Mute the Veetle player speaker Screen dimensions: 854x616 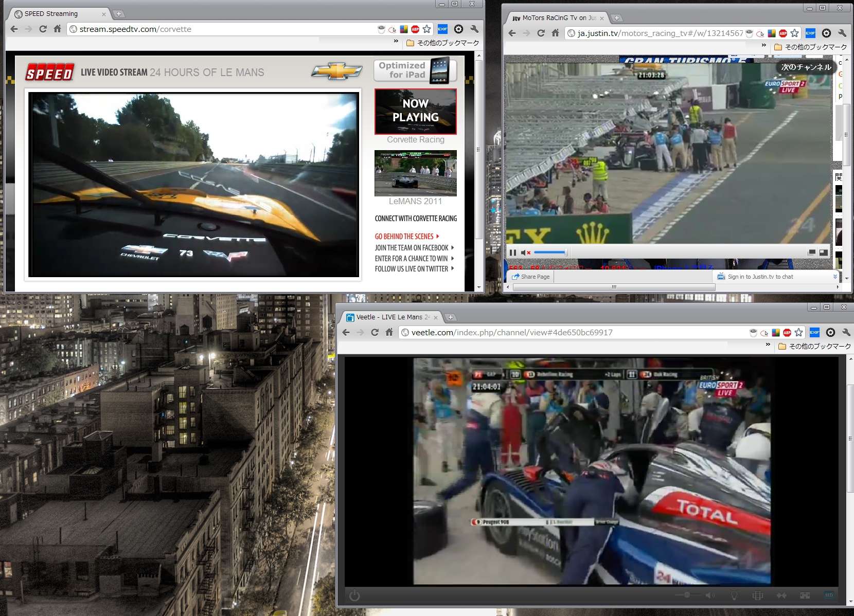pyautogui.click(x=710, y=595)
